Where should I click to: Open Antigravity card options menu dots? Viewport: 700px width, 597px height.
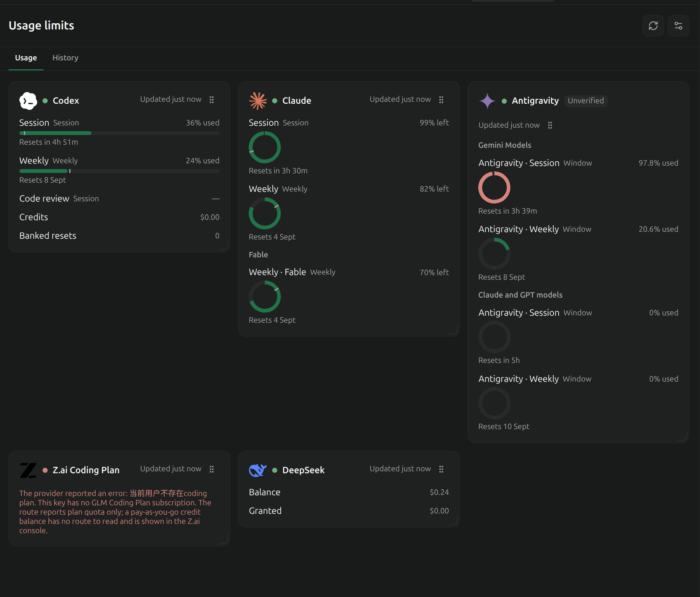click(x=550, y=125)
